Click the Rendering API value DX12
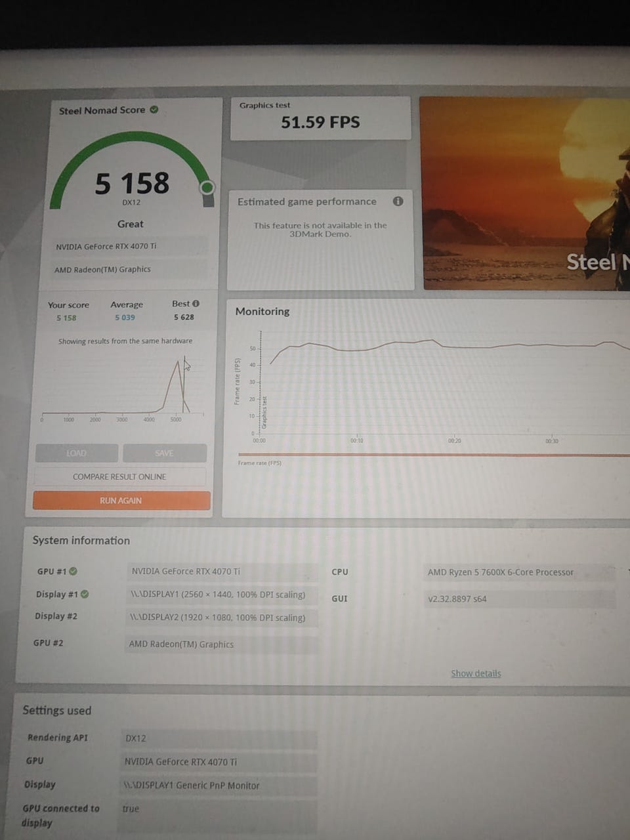Image resolution: width=630 pixels, height=840 pixels. pos(219,738)
